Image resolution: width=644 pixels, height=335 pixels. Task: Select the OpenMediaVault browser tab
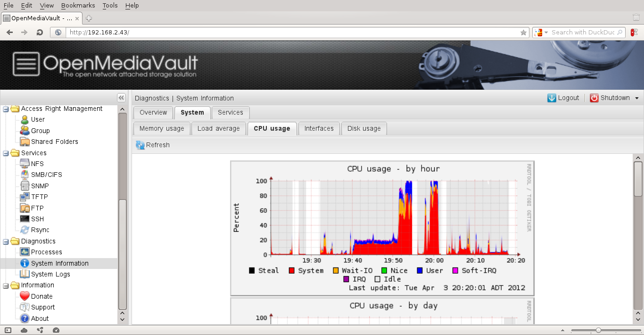tap(41, 18)
